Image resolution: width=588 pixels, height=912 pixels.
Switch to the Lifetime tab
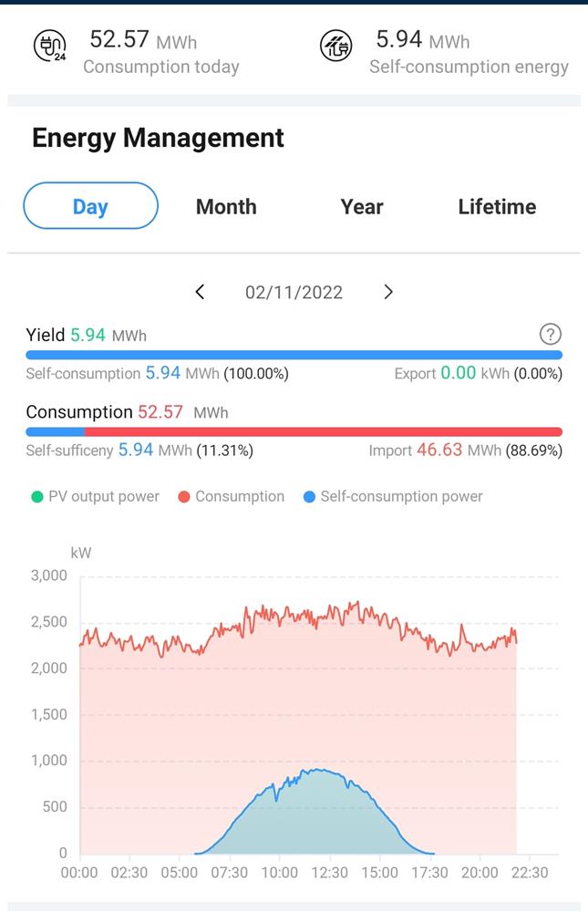pyautogui.click(x=497, y=206)
